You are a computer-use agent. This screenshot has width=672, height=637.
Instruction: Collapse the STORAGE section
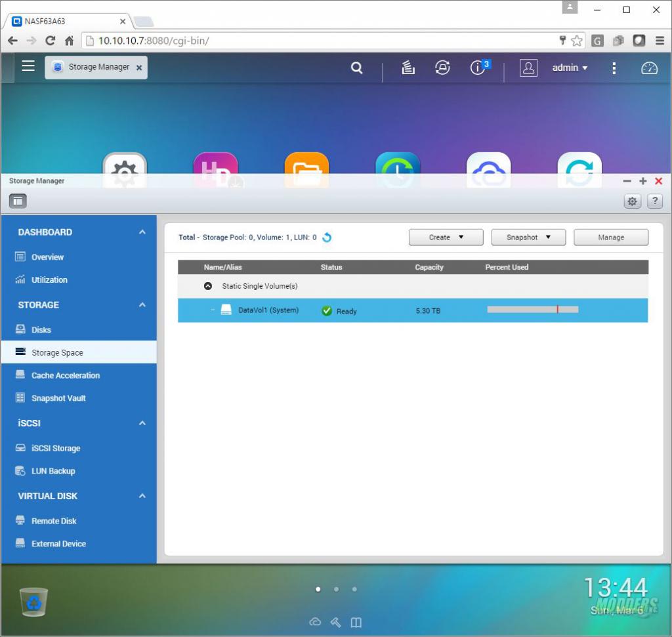(x=142, y=305)
